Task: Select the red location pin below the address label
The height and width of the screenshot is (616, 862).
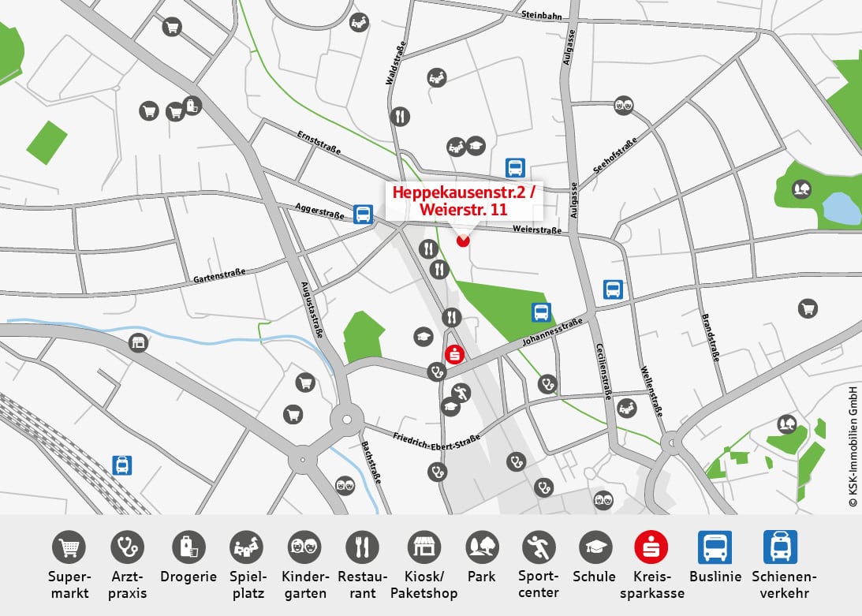Action: pos(463,241)
